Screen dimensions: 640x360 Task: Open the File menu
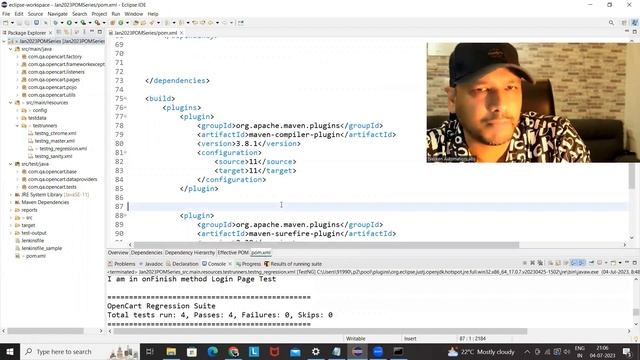point(6,14)
